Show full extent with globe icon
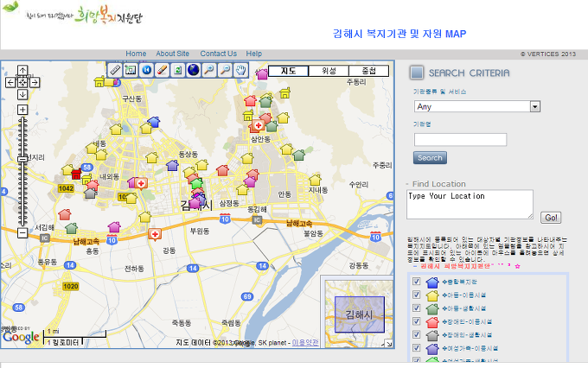The width and height of the screenshot is (588, 368). coord(194,70)
